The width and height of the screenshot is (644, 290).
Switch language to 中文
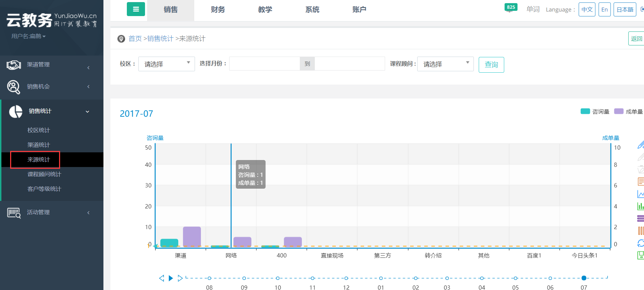tap(587, 9)
